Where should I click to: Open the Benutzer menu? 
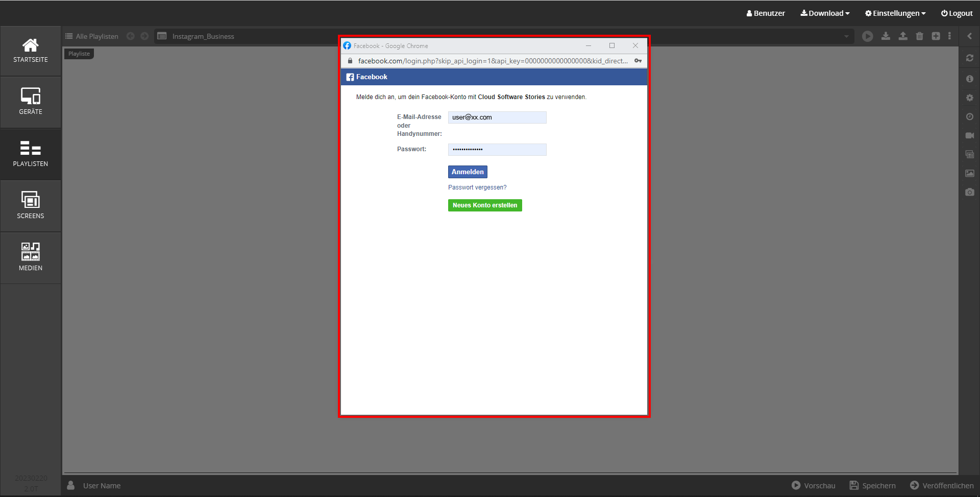(x=766, y=13)
